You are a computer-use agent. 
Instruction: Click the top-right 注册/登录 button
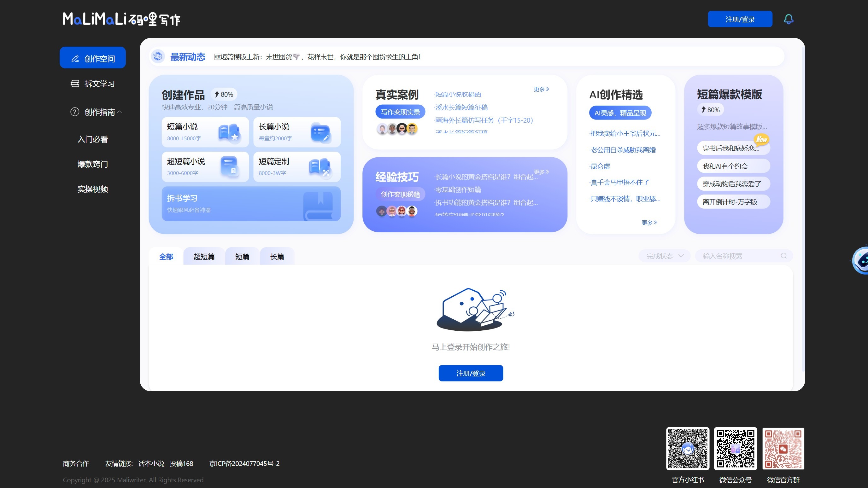point(740,19)
